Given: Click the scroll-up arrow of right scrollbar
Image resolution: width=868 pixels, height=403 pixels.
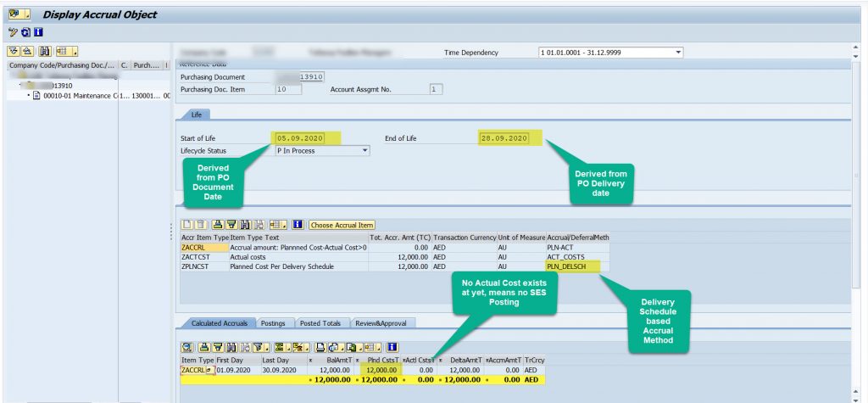Looking at the screenshot, I should point(857,48).
